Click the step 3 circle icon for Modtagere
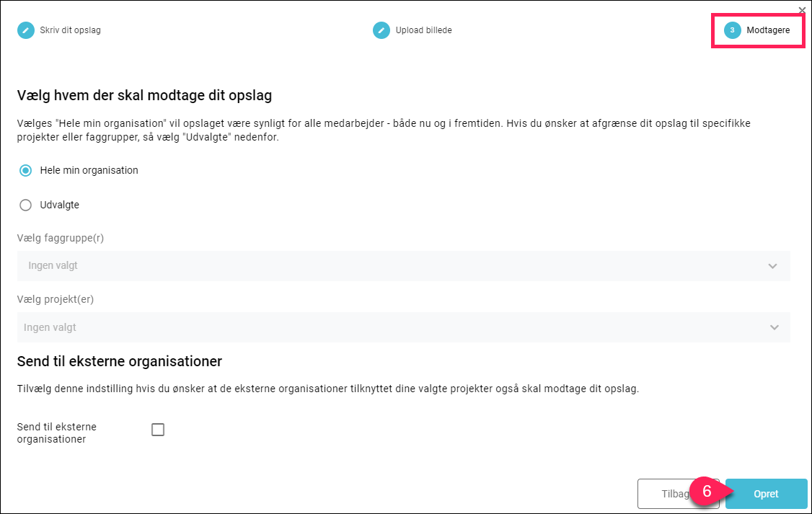The height and width of the screenshot is (514, 812). pyautogui.click(x=732, y=30)
